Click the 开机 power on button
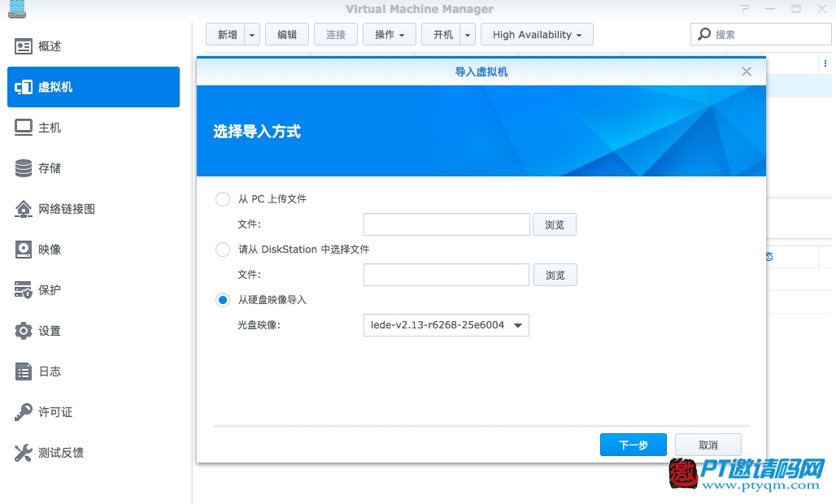Screen dimensions: 836x504 [441, 35]
